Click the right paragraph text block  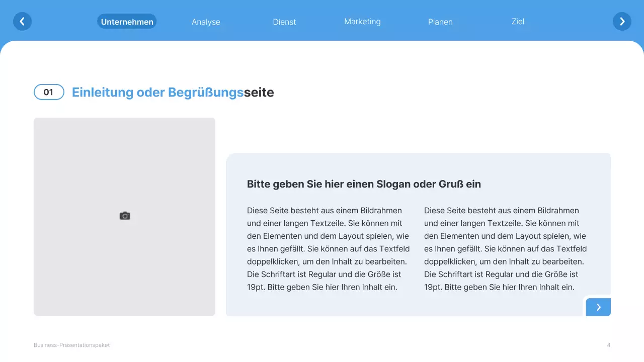coord(506,248)
